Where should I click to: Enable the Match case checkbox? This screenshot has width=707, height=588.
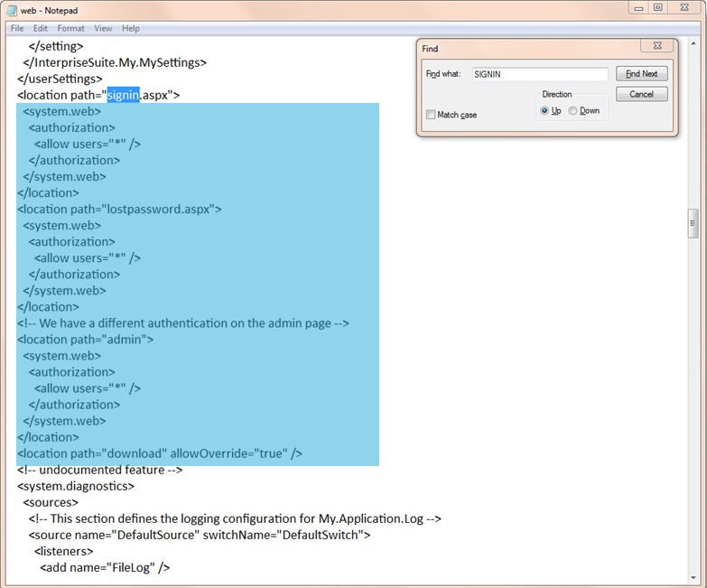431,115
